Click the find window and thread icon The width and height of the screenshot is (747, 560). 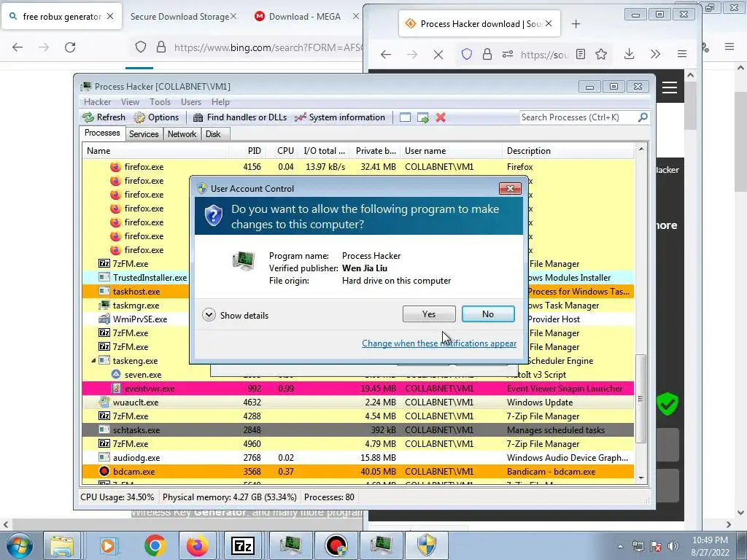[x=422, y=117]
